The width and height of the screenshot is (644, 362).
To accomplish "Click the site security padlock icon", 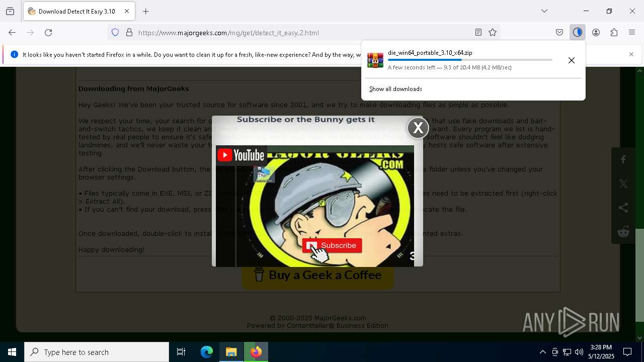I will tap(129, 33).
